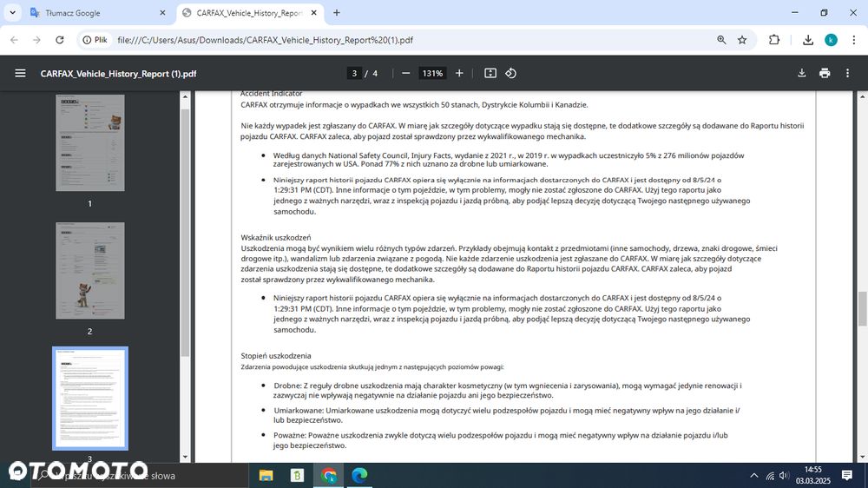Reload the current page

pyautogui.click(x=60, y=40)
